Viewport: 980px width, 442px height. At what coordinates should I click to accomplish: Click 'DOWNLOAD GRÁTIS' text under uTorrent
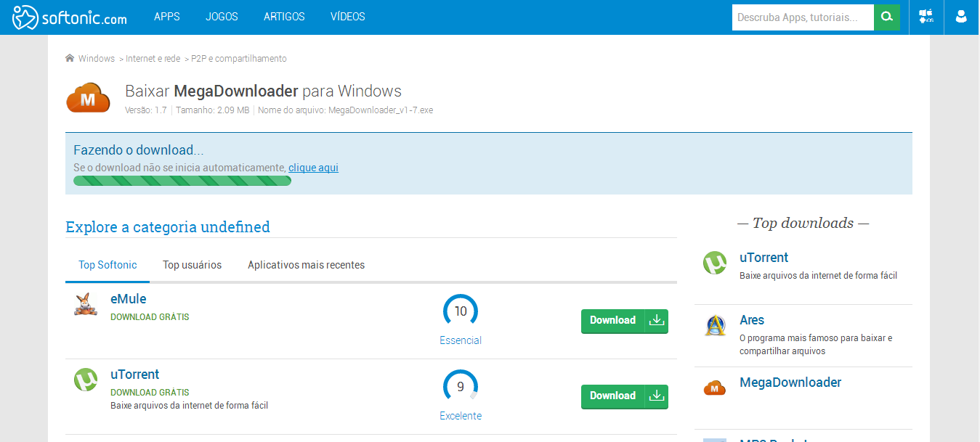pyautogui.click(x=150, y=393)
